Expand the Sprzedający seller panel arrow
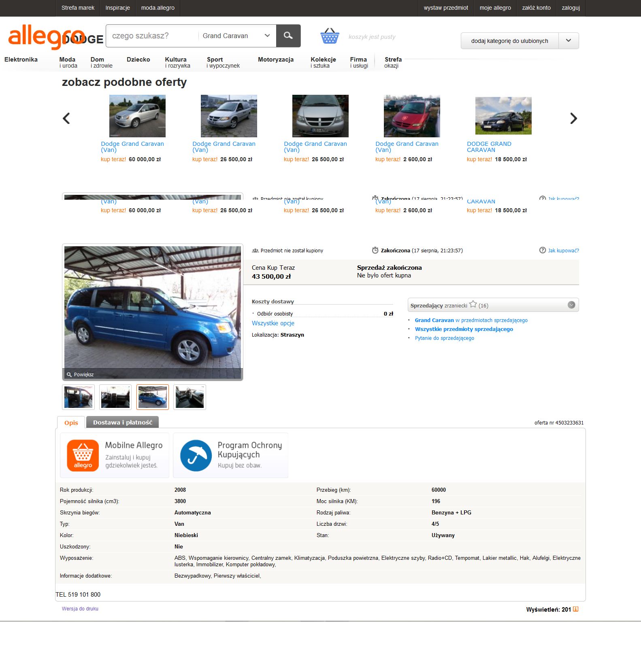Image resolution: width=641 pixels, height=672 pixels. point(571,305)
